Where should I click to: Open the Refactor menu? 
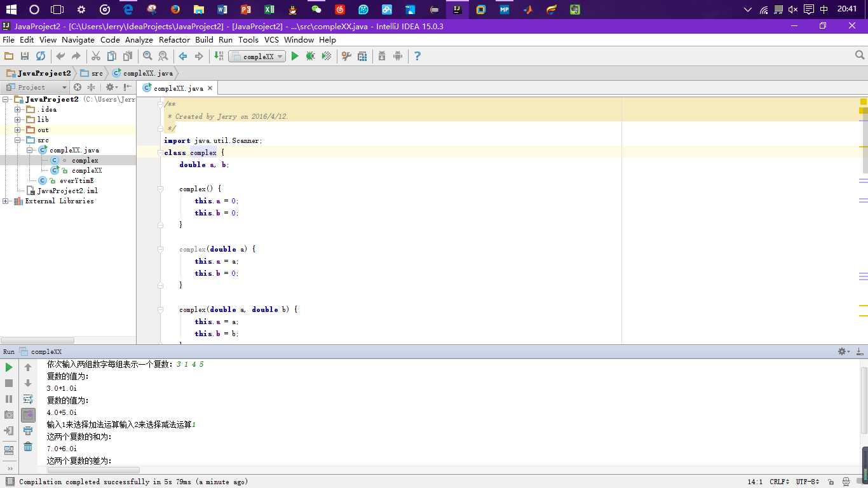coord(175,39)
